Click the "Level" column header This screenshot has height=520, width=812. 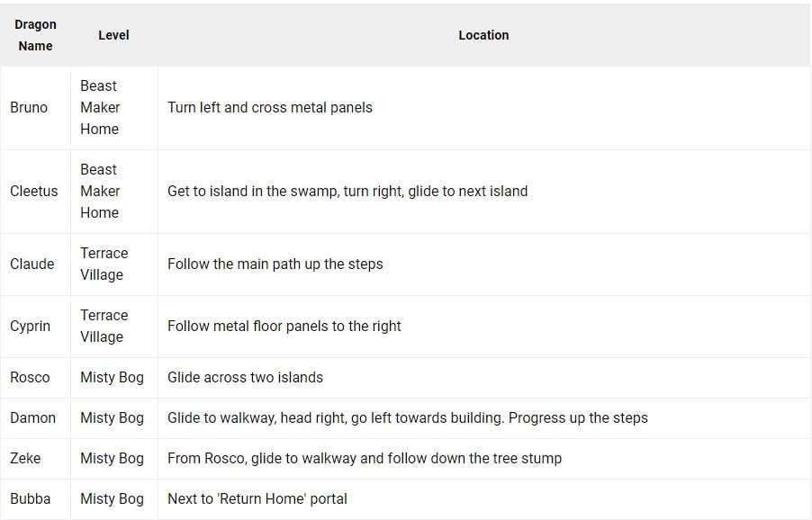(113, 35)
